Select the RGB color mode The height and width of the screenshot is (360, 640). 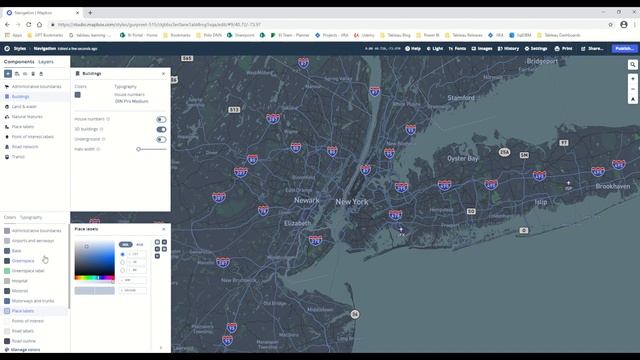[x=140, y=244]
